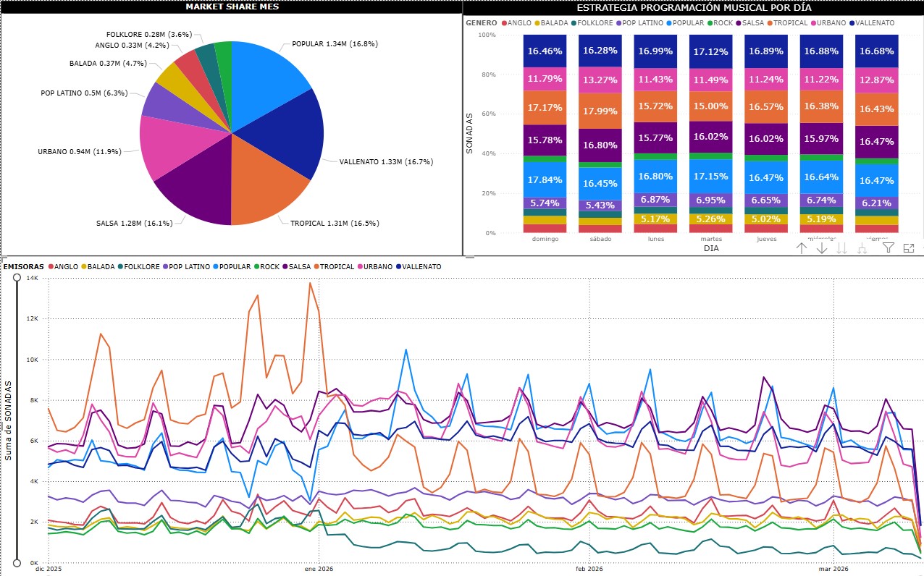Image resolution: width=924 pixels, height=576 pixels.
Task: Click the bottom handle of the zoom slider
Action: click(x=16, y=563)
